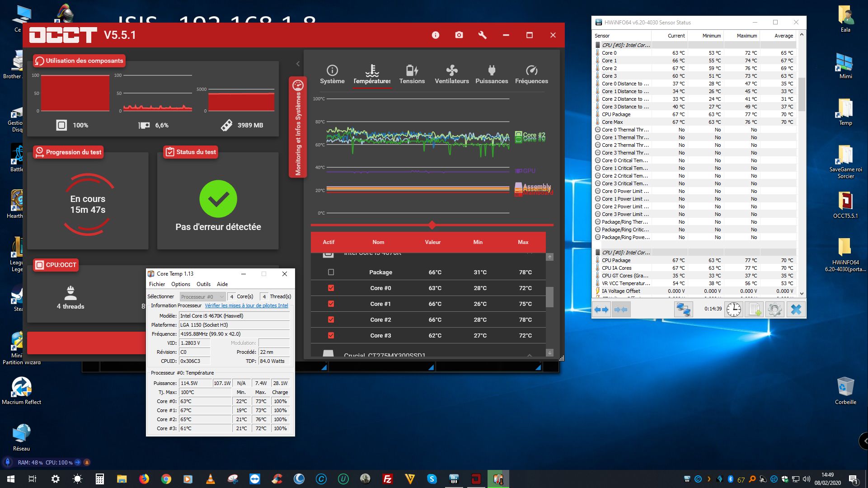Screen dimensions: 868x488
Task: Collapse the Crucial CT275MX300SSD1 sensor group
Action: (530, 355)
